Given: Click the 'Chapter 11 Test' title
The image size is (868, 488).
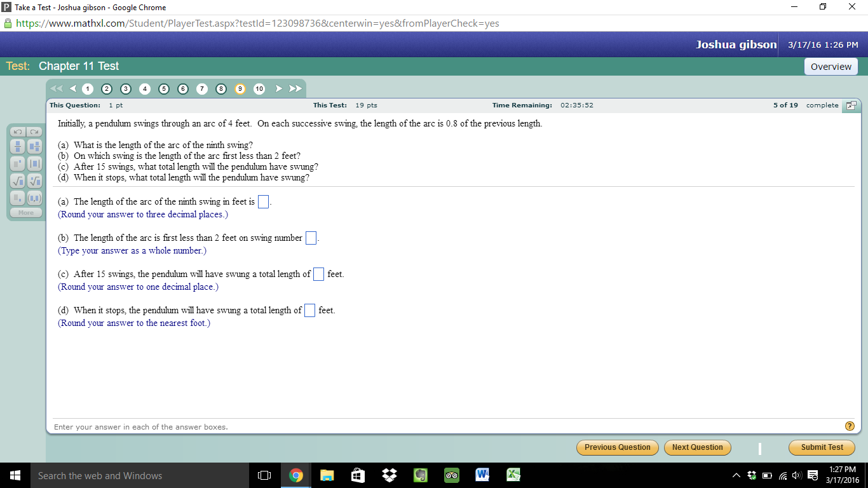Looking at the screenshot, I should [79, 66].
